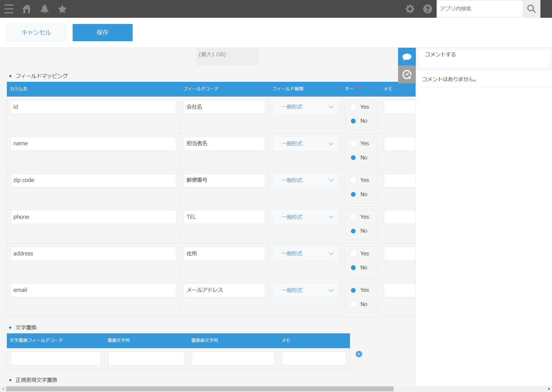552x392 pixels.
Task: Show the comments speech bubble panel
Action: coord(407,57)
